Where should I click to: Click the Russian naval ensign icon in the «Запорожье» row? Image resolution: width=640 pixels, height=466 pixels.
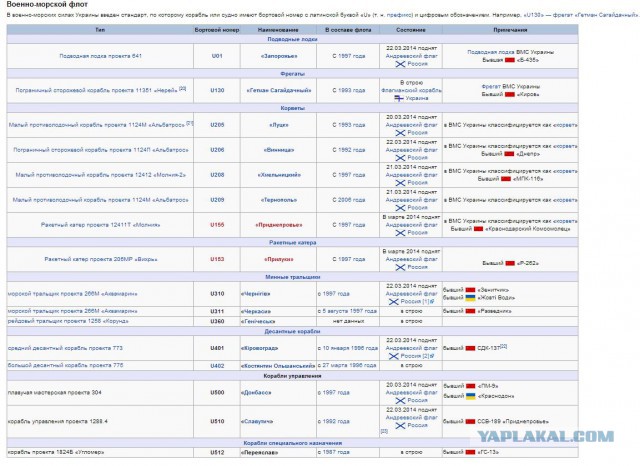pyautogui.click(x=400, y=64)
